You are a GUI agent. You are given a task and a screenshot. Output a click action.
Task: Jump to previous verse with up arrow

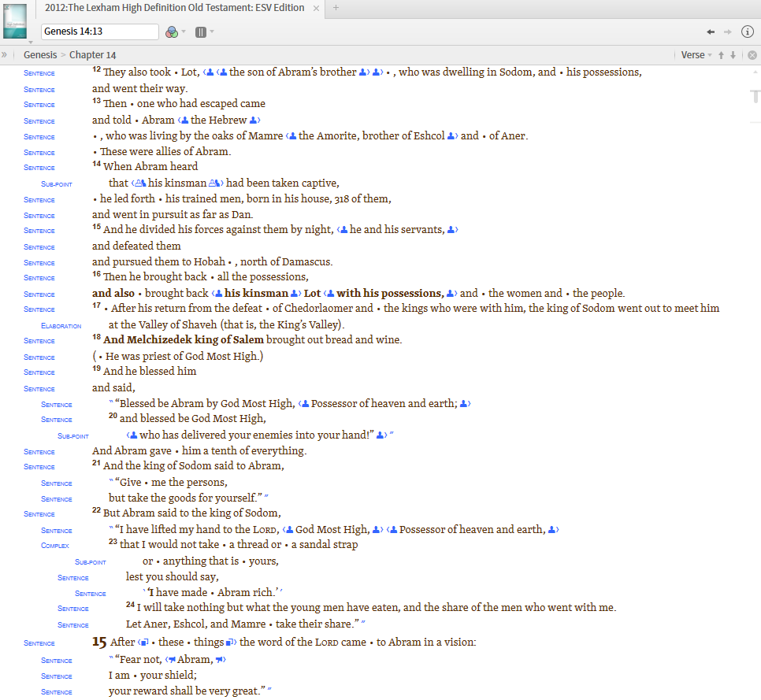pos(721,55)
